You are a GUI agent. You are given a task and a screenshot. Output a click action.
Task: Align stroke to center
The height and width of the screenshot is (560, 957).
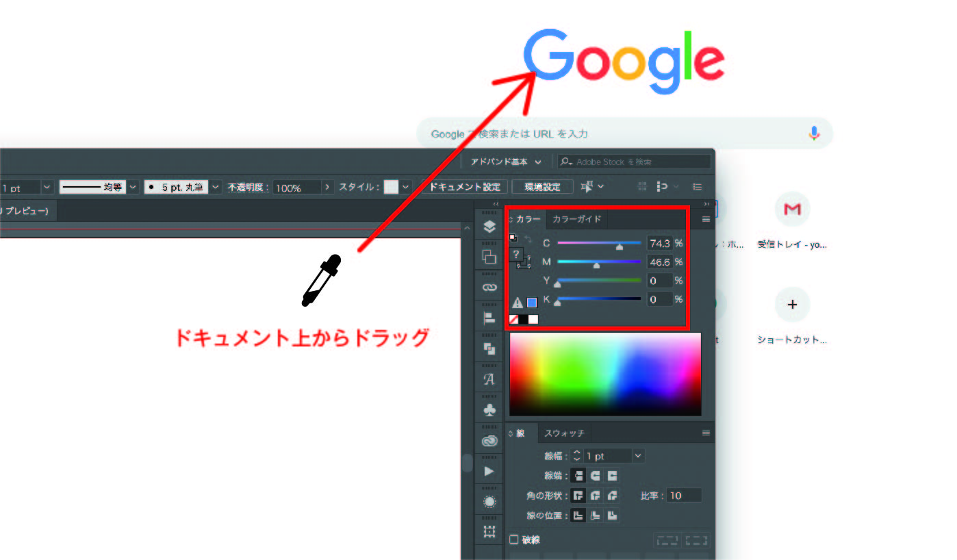click(x=578, y=515)
